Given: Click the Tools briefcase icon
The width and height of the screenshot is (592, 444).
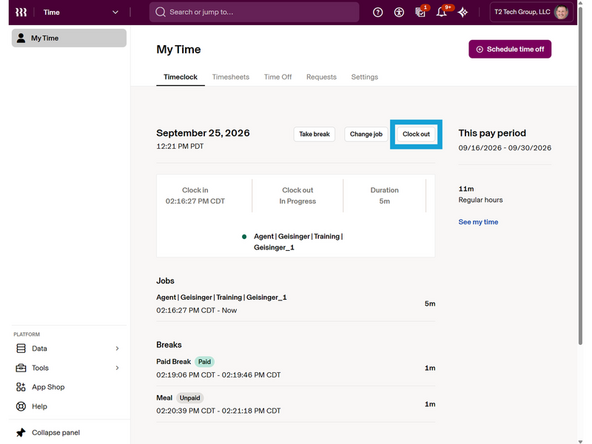Looking at the screenshot, I should [x=21, y=368].
